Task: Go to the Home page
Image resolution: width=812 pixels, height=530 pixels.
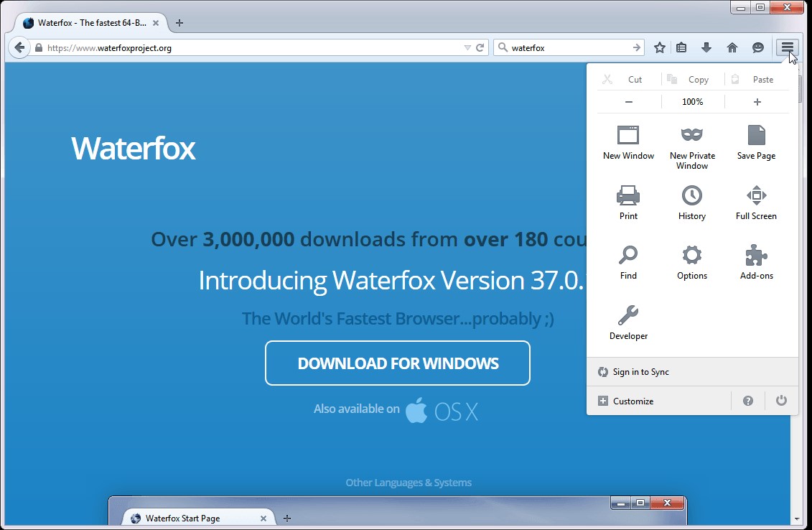Action: (x=732, y=47)
